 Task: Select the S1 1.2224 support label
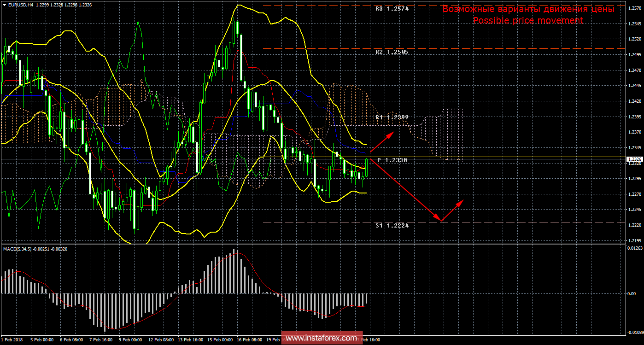pos(392,225)
